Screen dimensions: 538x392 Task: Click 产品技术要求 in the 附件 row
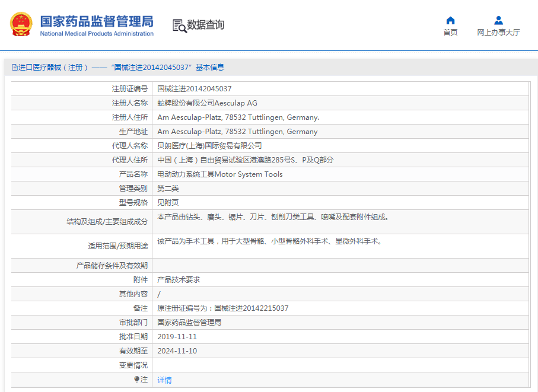[179, 279]
